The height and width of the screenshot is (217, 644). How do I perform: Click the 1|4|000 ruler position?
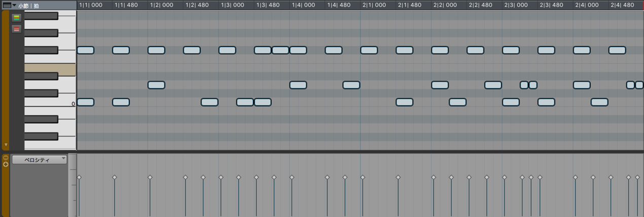click(303, 5)
